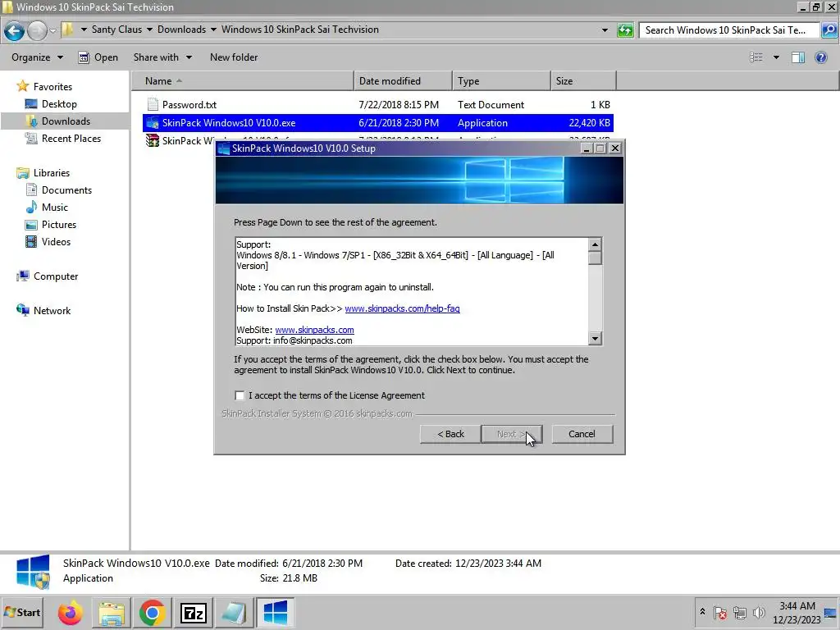Click the Windows logo icon in details pane
The image size is (840, 630).
click(x=33, y=572)
